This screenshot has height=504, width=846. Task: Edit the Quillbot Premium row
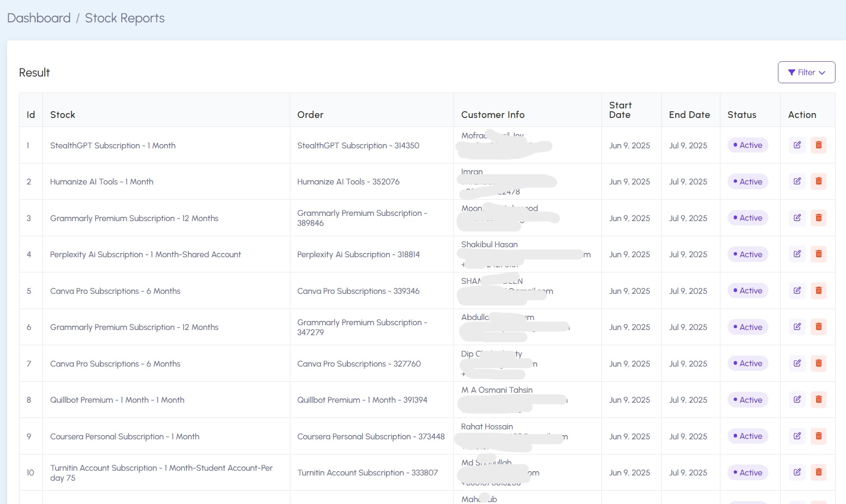point(797,399)
